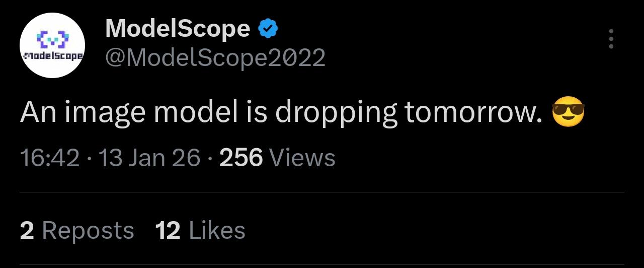Select the tweet text about the image model
The image size is (644, 268).
click(282, 114)
